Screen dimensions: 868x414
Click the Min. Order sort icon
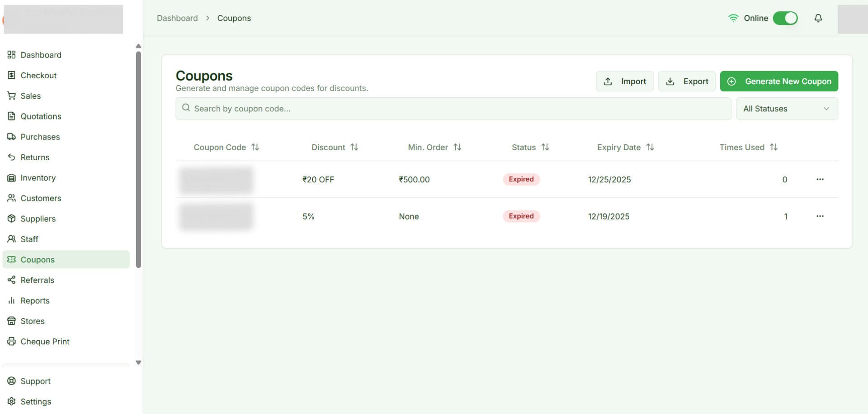click(x=457, y=147)
